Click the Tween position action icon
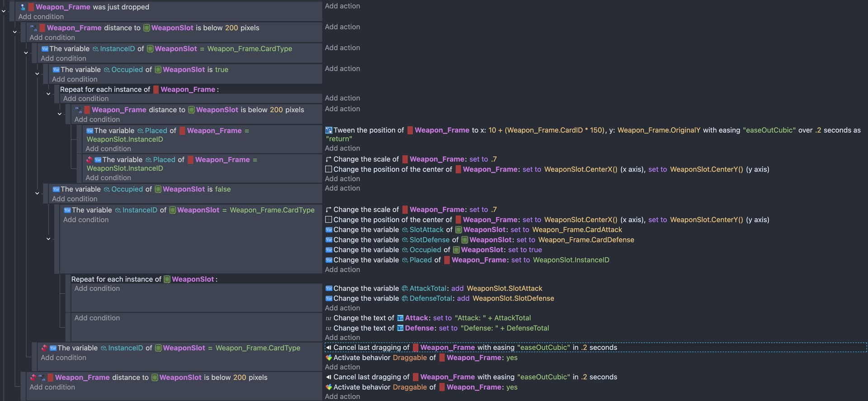The height and width of the screenshot is (401, 868). coord(329,131)
